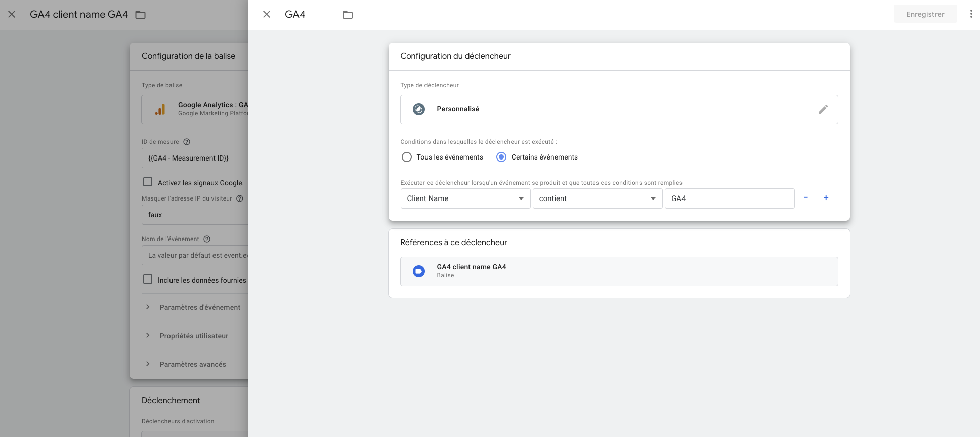The image size is (980, 437).
Task: Close the GA4 client name GA4 tag editor
Action: coord(12,14)
